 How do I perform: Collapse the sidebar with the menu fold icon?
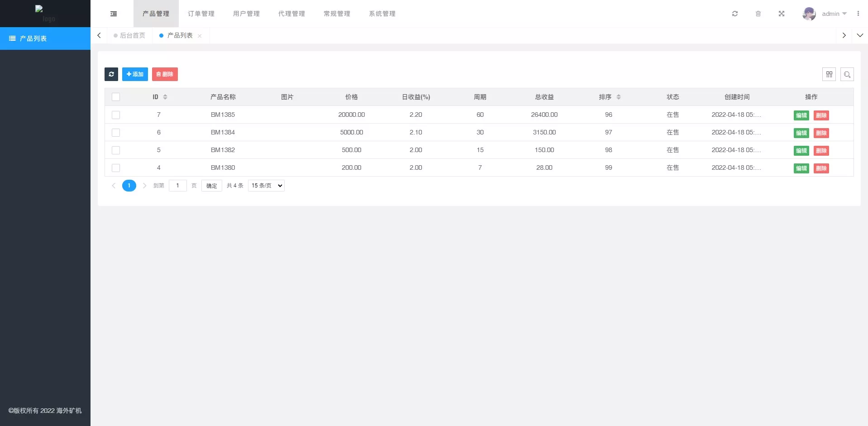114,14
